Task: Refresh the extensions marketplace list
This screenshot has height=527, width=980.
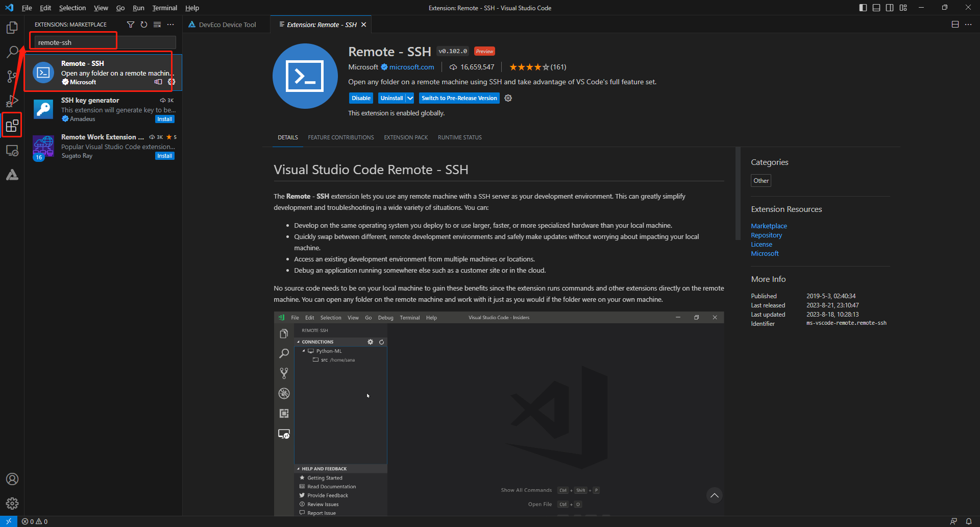Action: pos(144,25)
